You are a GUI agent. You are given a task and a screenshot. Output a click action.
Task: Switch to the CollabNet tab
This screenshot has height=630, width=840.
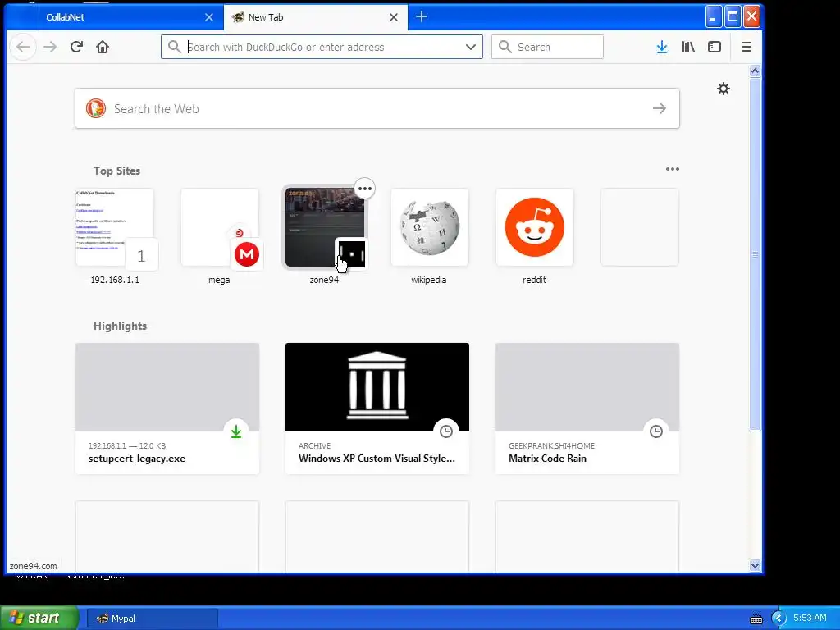pos(130,17)
